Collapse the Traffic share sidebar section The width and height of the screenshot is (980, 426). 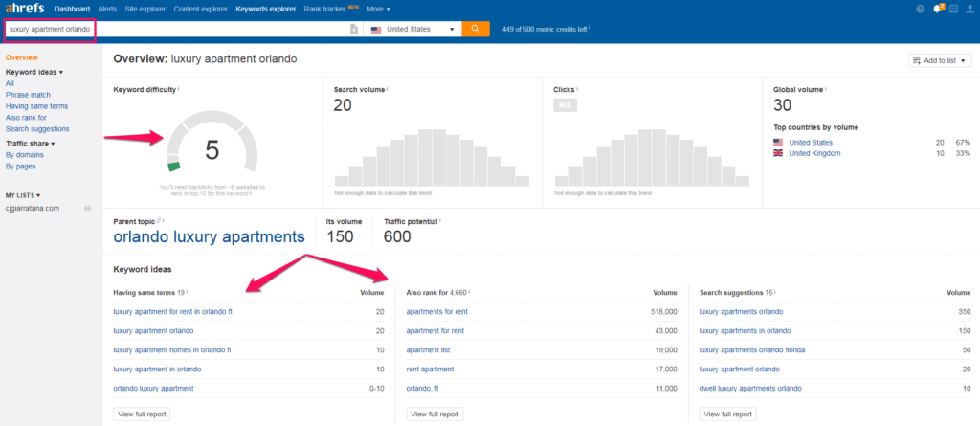(30, 144)
